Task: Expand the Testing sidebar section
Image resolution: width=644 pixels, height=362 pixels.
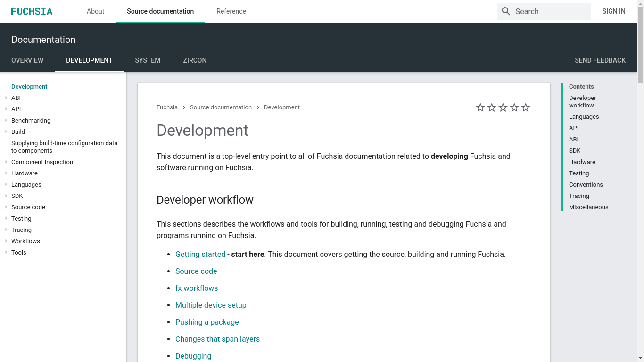Action: pyautogui.click(x=6, y=219)
